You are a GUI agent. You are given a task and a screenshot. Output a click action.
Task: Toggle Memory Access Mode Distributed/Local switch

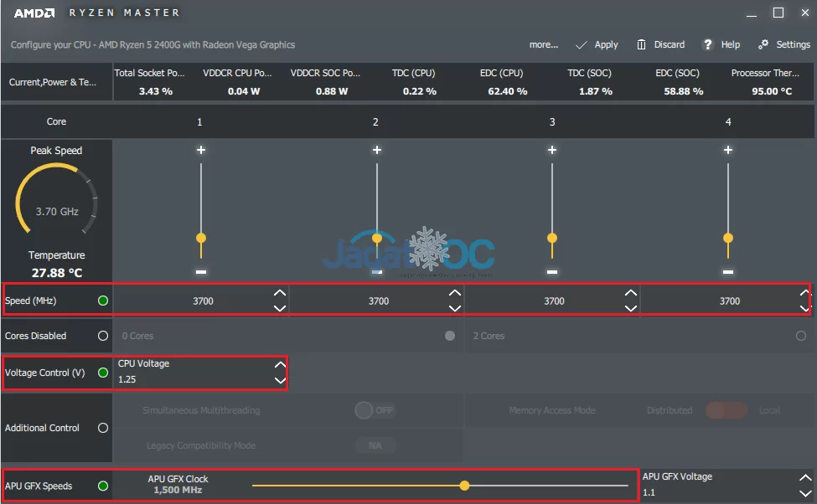tap(727, 410)
